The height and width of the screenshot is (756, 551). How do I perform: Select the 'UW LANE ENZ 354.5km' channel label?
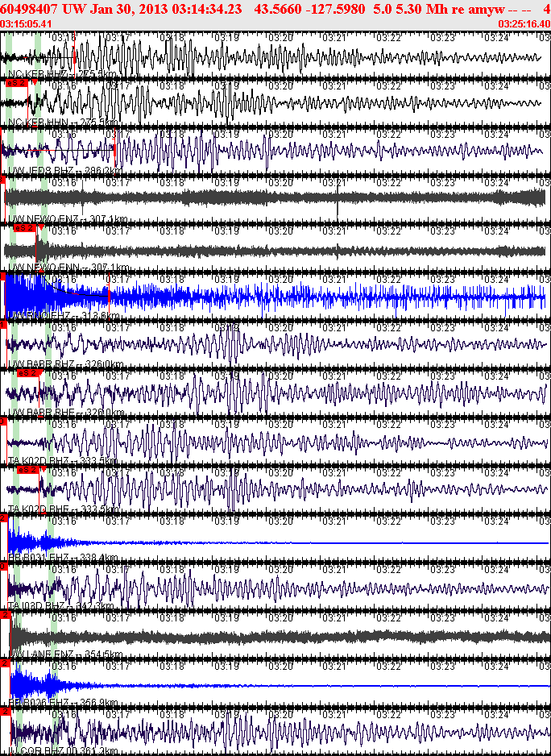click(65, 654)
